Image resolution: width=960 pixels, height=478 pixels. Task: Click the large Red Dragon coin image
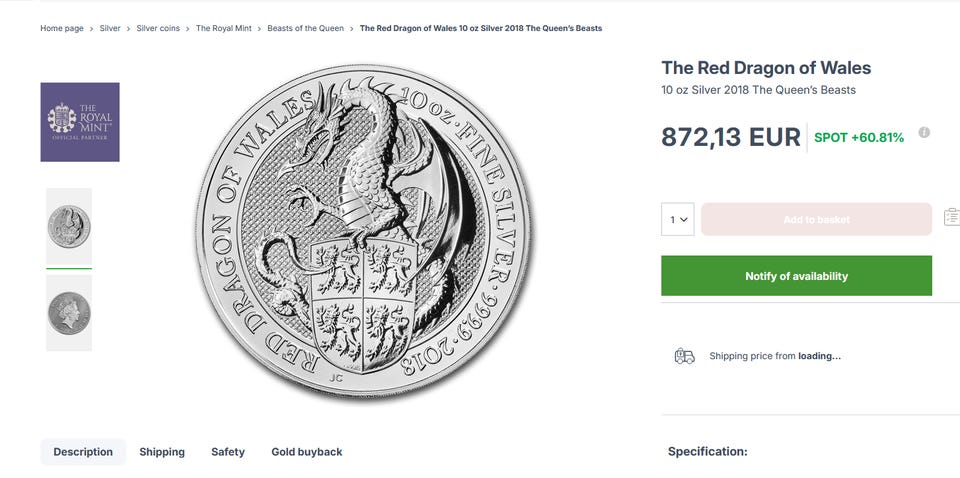364,231
